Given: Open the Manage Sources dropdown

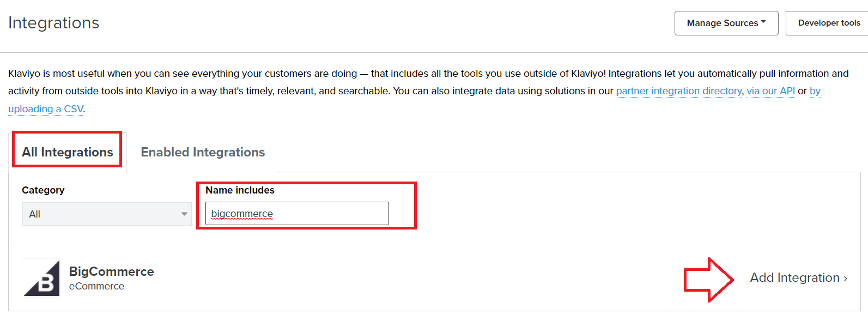Looking at the screenshot, I should [x=726, y=23].
